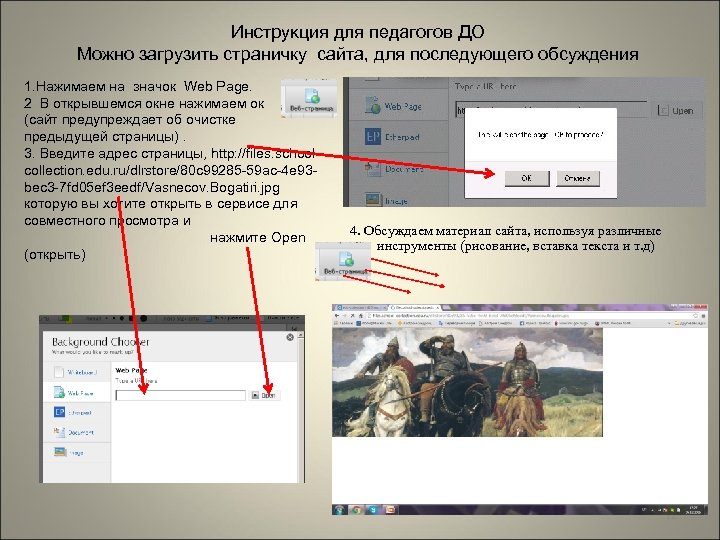Viewport: 720px width, 540px height.
Task: Click the Facebook bookmark in bookmarks bar
Action: (x=535, y=323)
